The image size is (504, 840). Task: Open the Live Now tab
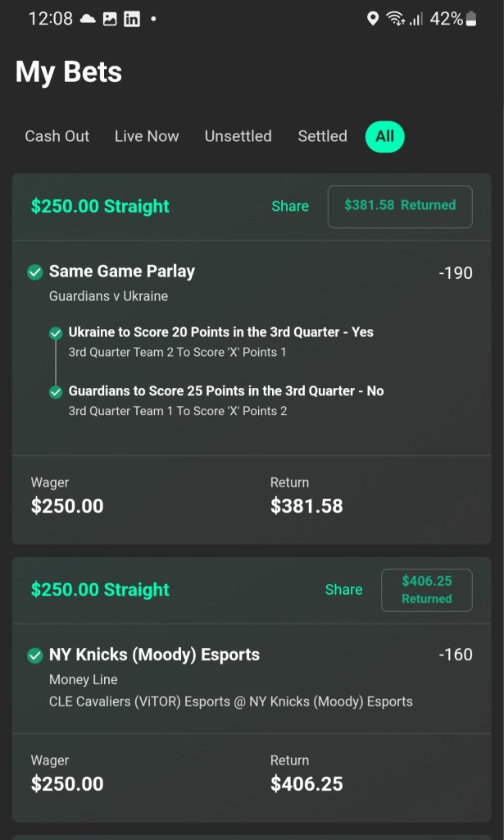tap(147, 136)
